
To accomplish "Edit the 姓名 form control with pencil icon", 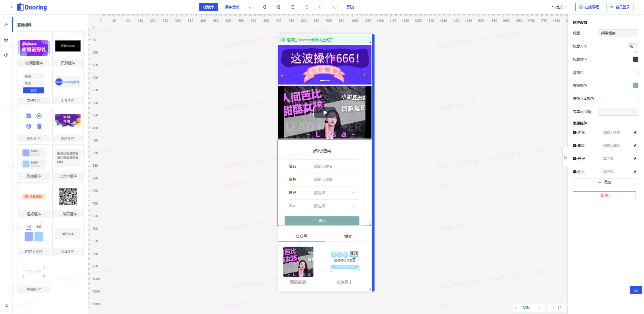I will pyautogui.click(x=635, y=133).
